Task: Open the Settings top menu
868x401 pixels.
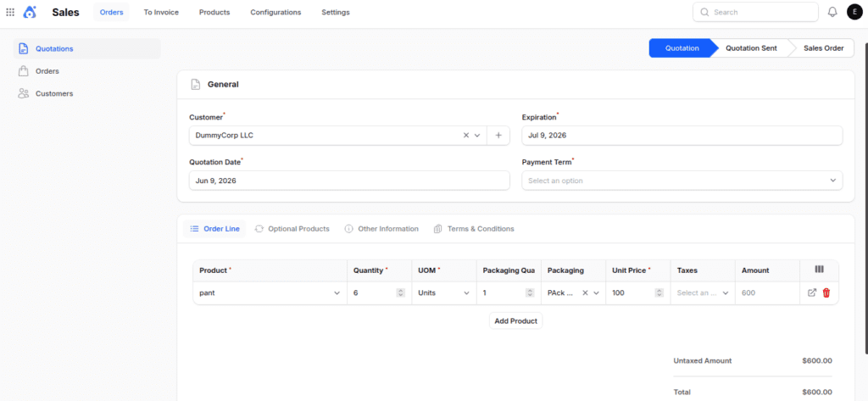Action: tap(336, 12)
